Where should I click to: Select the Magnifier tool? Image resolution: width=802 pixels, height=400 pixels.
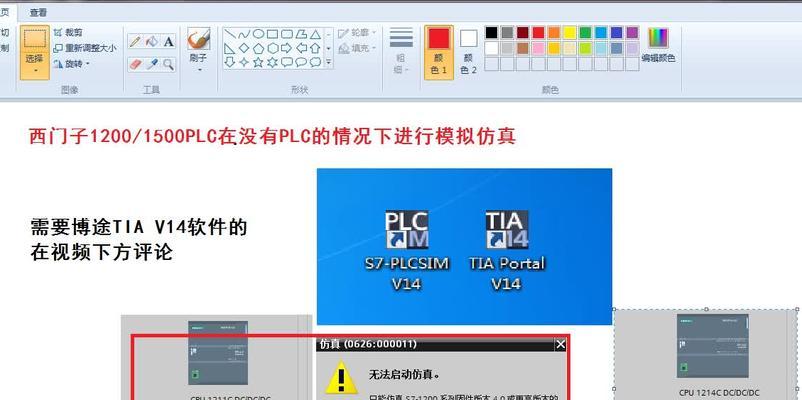[x=169, y=64]
